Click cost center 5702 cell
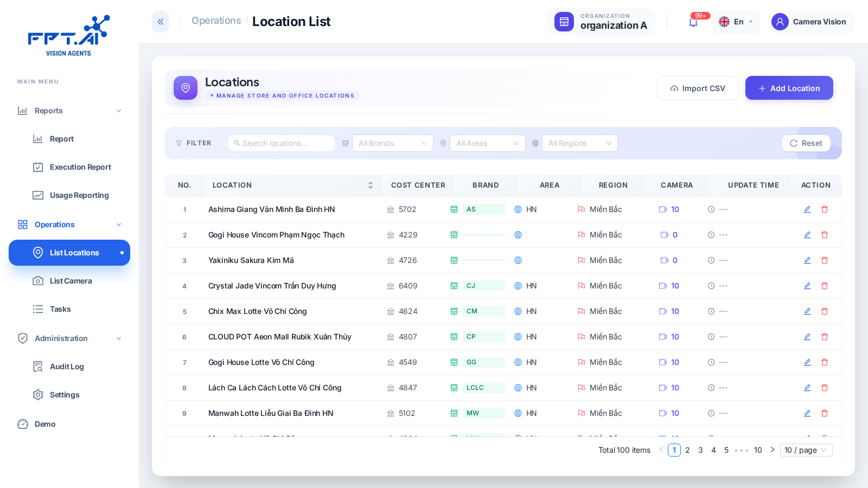Screen dimensions: 868x488 pyautogui.click(x=407, y=209)
